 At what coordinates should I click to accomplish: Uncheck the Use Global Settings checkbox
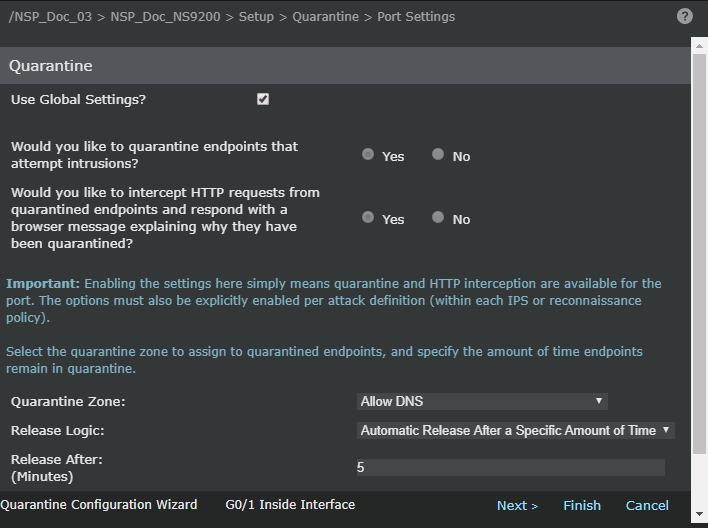(x=263, y=99)
